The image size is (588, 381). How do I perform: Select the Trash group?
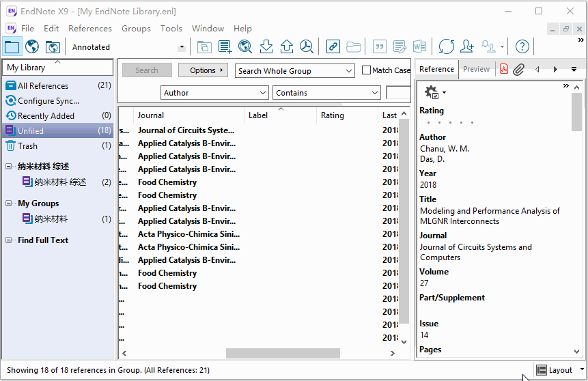[x=58, y=146]
